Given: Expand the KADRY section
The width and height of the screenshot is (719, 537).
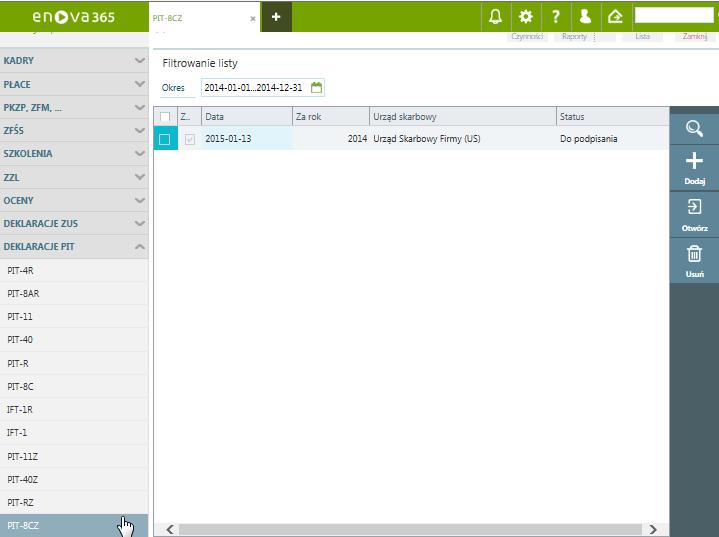Looking at the screenshot, I should 74,61.
